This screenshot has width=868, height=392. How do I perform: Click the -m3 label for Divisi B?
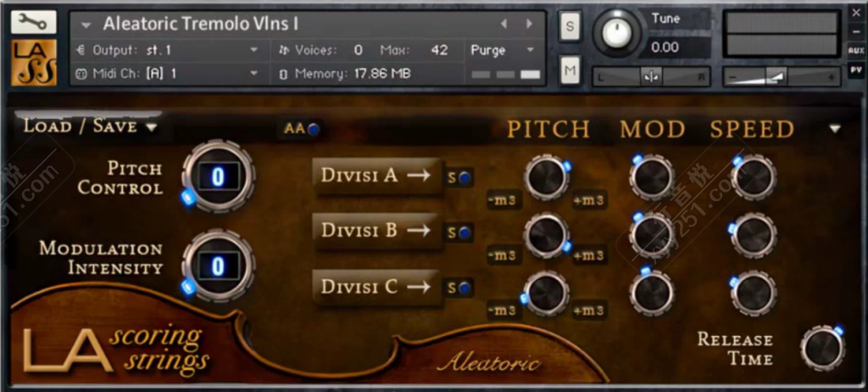tap(504, 255)
